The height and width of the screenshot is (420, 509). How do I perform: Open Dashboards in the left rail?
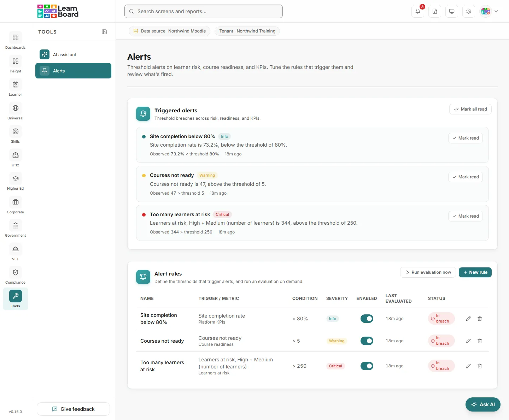point(16,41)
